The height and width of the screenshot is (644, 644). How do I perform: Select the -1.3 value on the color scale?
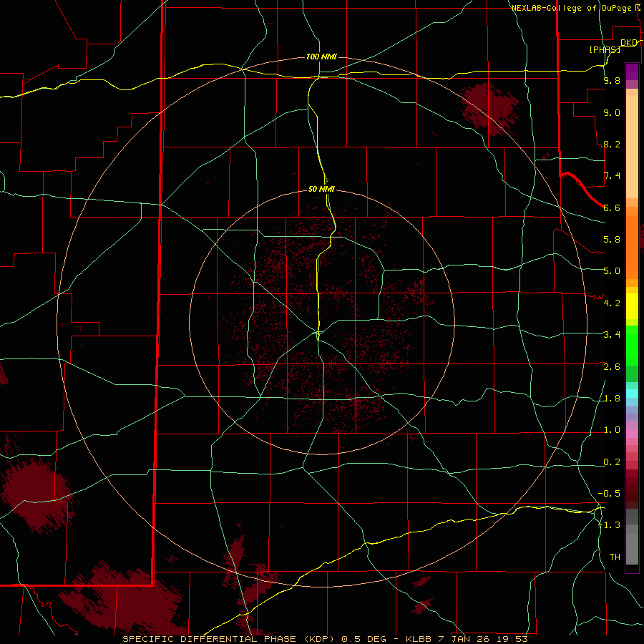tap(609, 525)
